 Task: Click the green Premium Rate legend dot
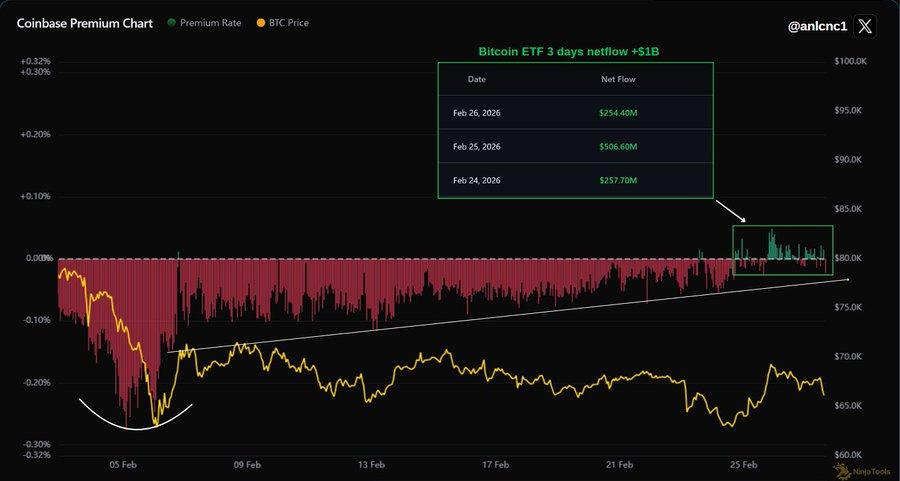tap(172, 23)
